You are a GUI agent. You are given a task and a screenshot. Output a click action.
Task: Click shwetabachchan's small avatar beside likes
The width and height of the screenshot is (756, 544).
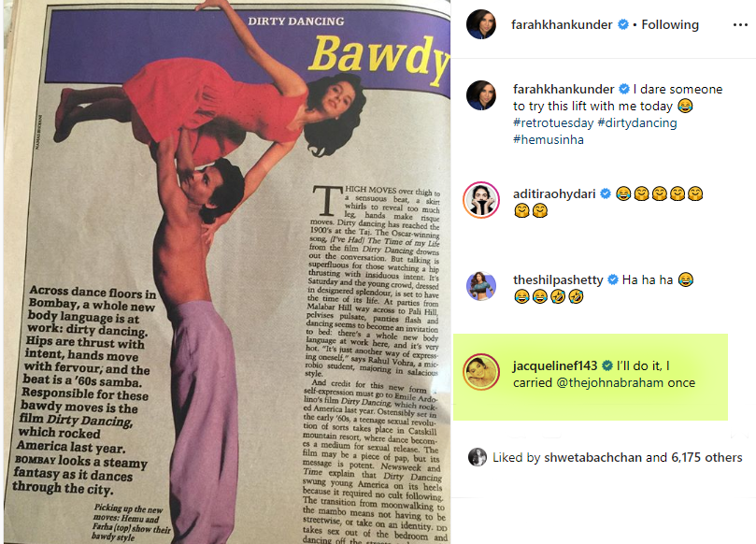click(478, 457)
